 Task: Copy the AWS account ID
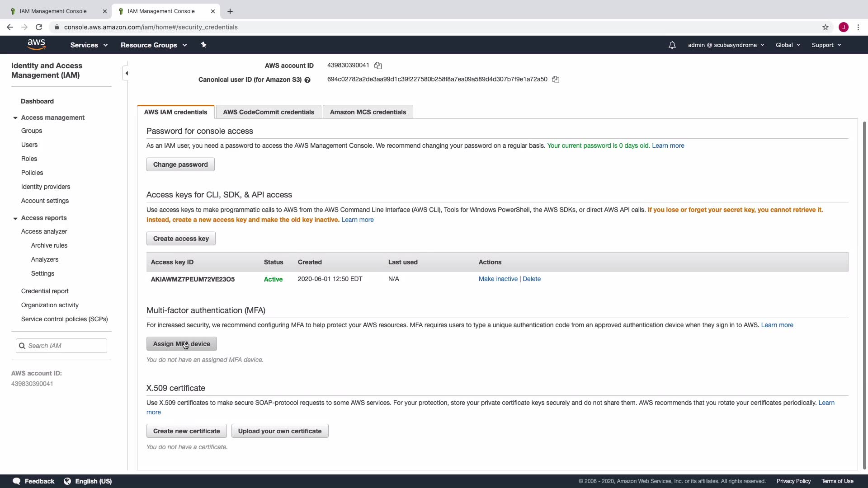pos(378,66)
